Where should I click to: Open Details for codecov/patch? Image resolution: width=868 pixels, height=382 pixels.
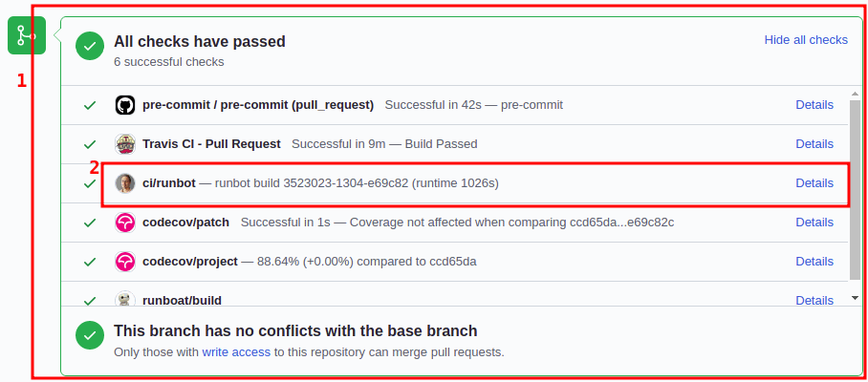[x=814, y=223]
